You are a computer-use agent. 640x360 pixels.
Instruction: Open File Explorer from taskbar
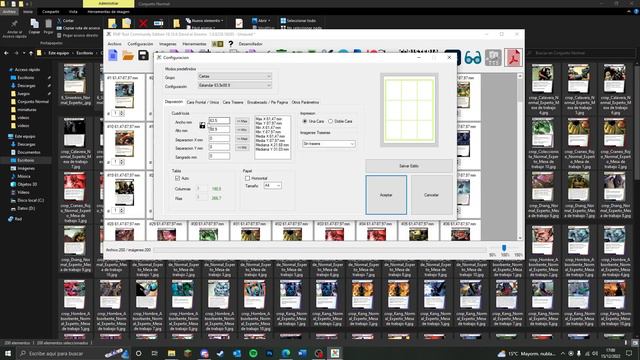point(171,353)
